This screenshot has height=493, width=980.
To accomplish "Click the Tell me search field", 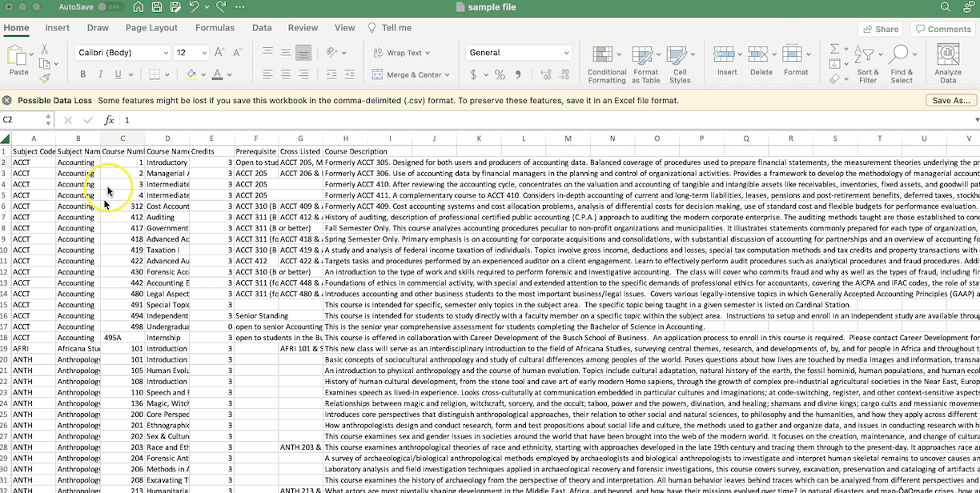I will pyautogui.click(x=390, y=27).
